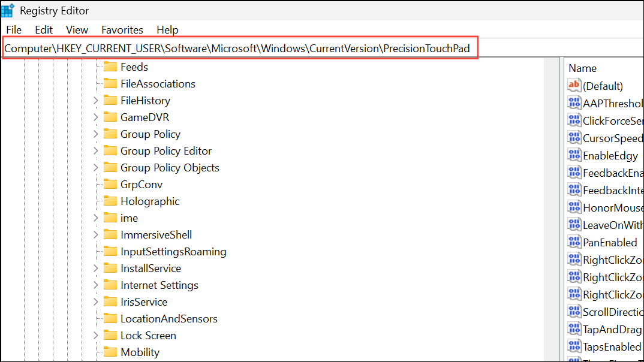Image resolution: width=644 pixels, height=362 pixels.
Task: Select the ScrollDirection value
Action: coord(612,312)
